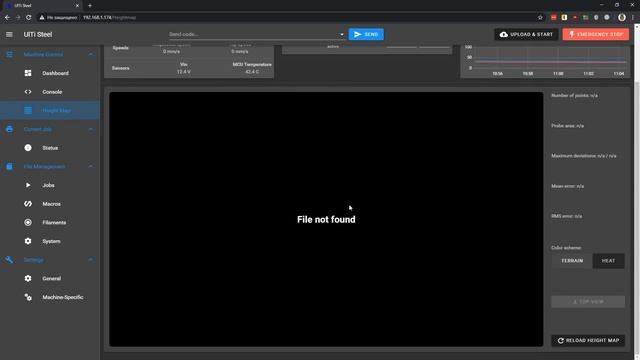Collapse the Machine Control group
Image resolution: width=640 pixels, height=360 pixels.
91,54
